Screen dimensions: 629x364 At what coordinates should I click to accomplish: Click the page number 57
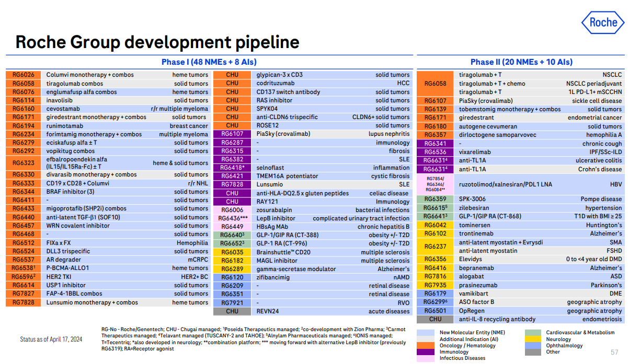tap(614, 352)
